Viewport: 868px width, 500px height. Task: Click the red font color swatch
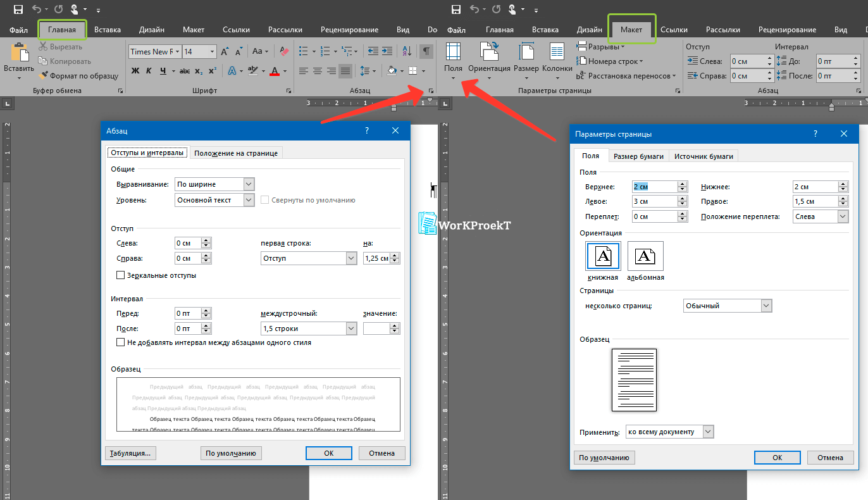(275, 71)
